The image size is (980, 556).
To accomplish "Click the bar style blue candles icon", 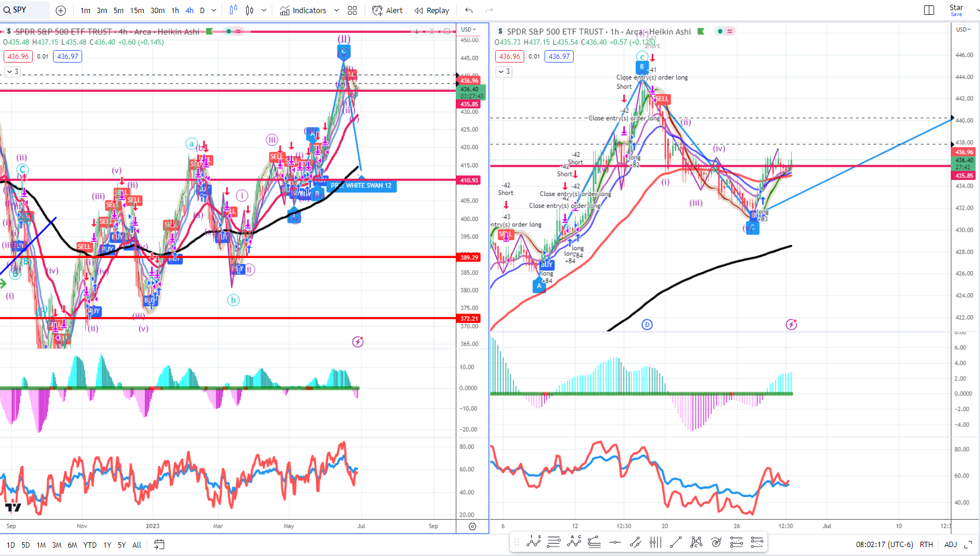I will pyautogui.click(x=233, y=10).
